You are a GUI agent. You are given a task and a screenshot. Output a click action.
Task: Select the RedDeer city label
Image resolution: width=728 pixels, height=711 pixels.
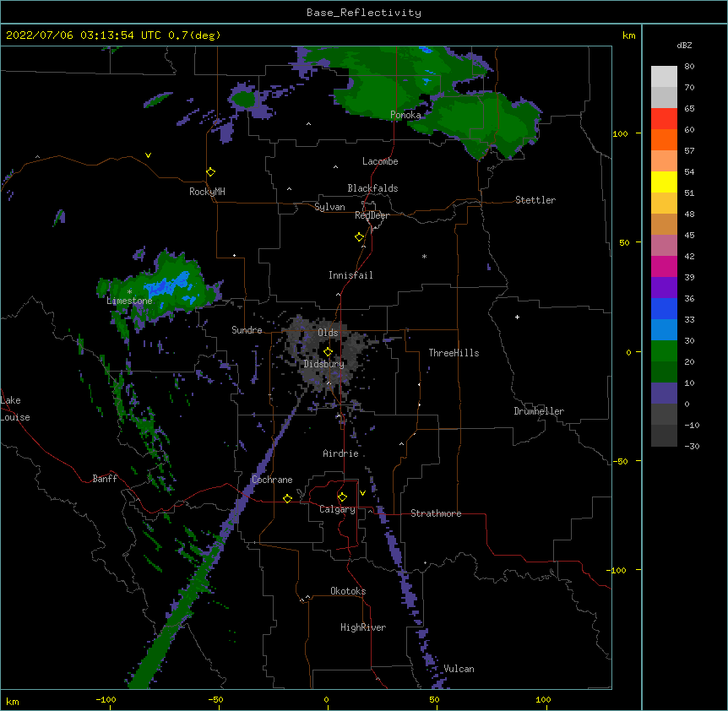tap(372, 215)
